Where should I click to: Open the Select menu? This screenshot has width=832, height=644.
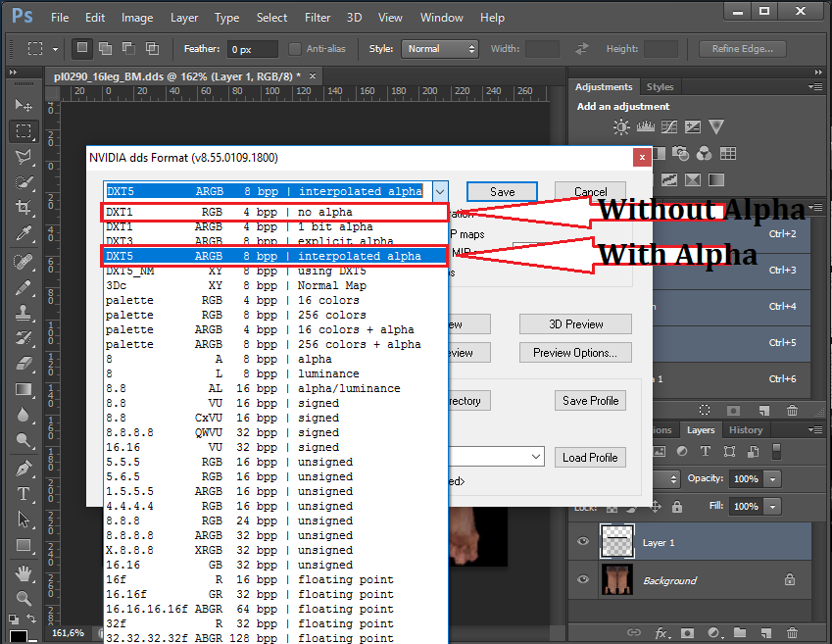click(x=271, y=18)
